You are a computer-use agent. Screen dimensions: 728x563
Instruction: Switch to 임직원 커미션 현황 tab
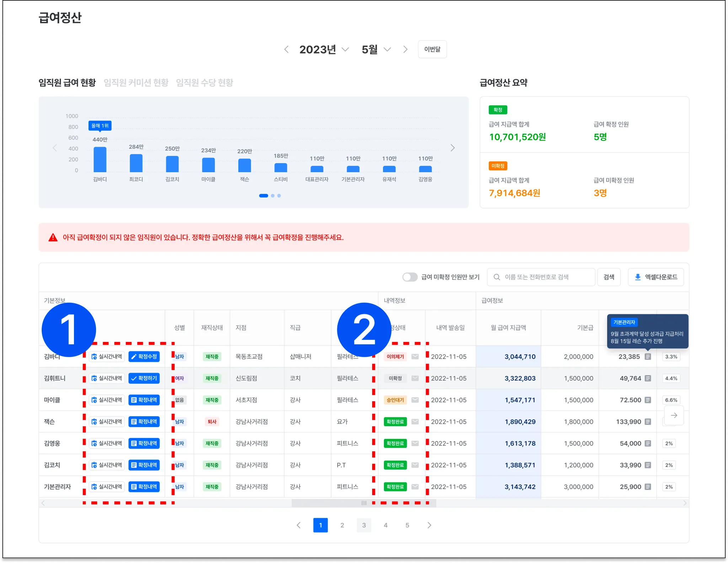coord(136,82)
